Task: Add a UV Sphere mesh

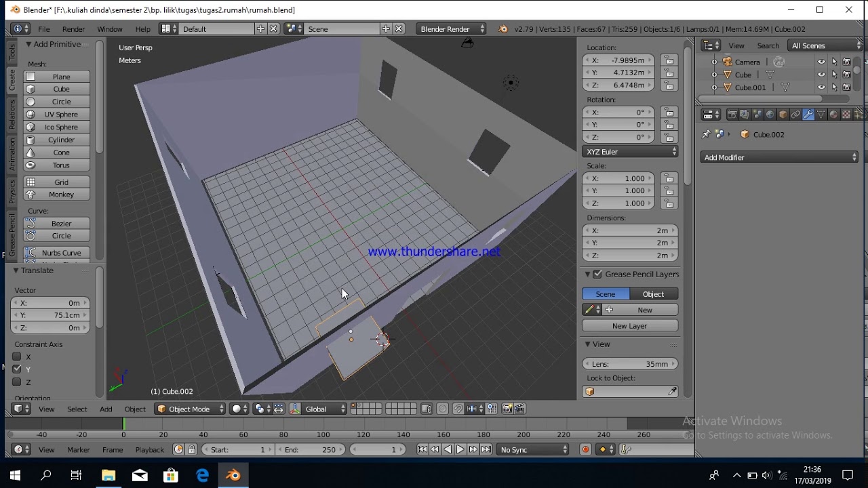Action: coord(57,115)
